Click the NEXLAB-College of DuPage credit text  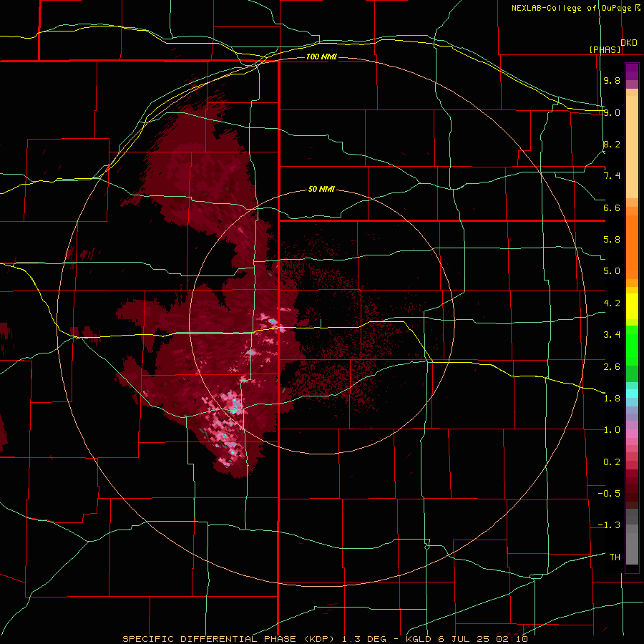tap(571, 8)
